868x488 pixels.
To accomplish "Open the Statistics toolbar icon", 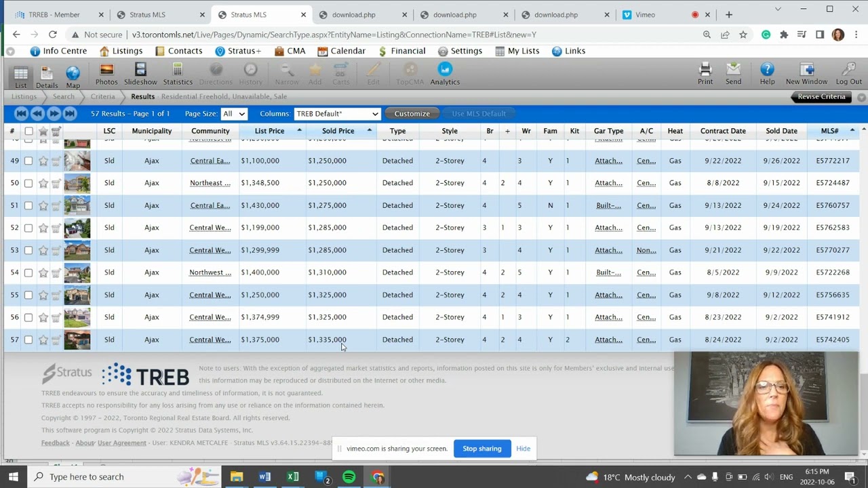I will pos(178,75).
